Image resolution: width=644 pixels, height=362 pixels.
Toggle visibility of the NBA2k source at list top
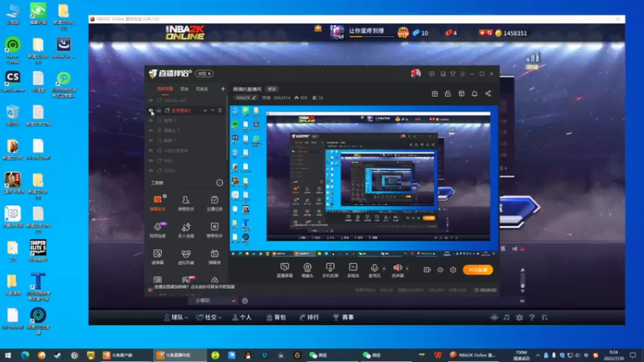pos(151,100)
